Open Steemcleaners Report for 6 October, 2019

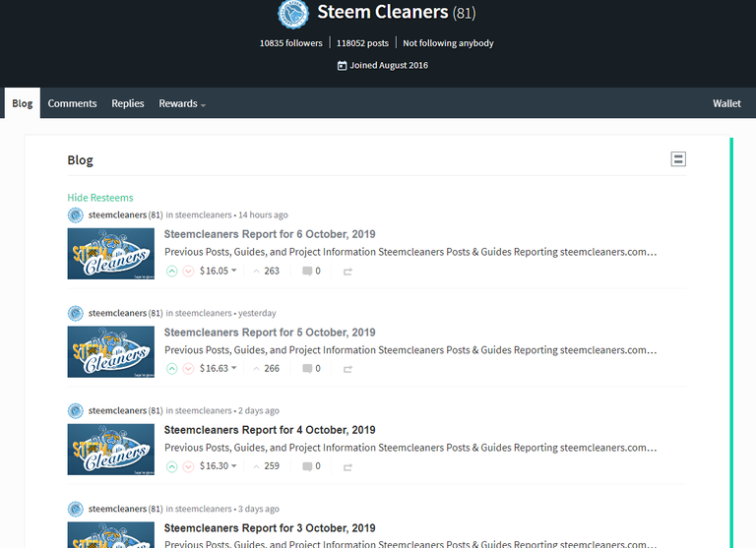[x=270, y=234]
